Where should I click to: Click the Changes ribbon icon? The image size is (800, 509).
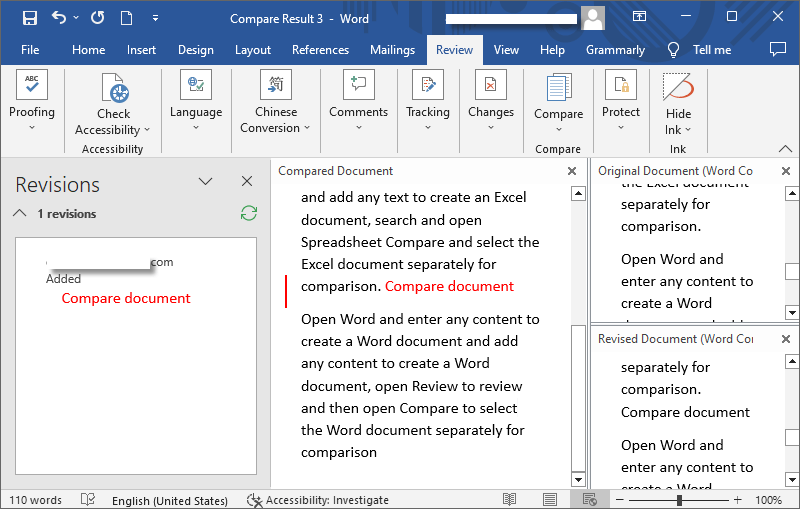[491, 84]
